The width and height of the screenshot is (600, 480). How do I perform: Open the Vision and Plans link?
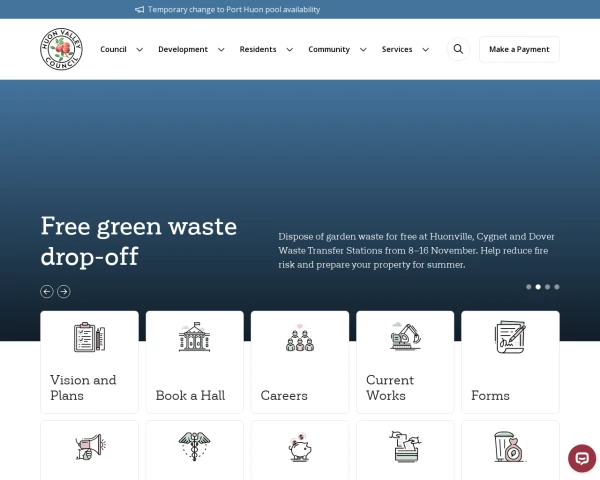83,387
